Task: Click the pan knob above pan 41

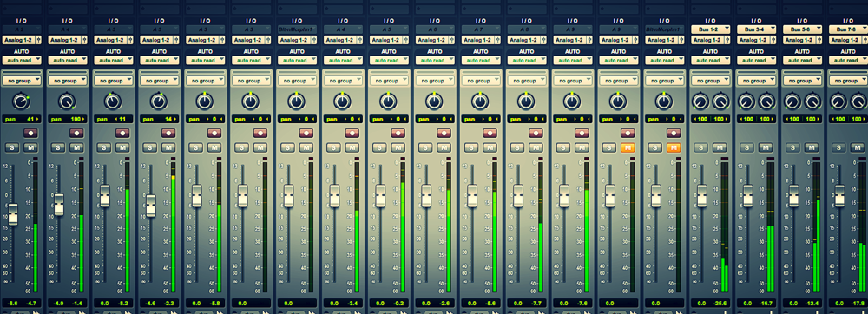Action: point(21,101)
